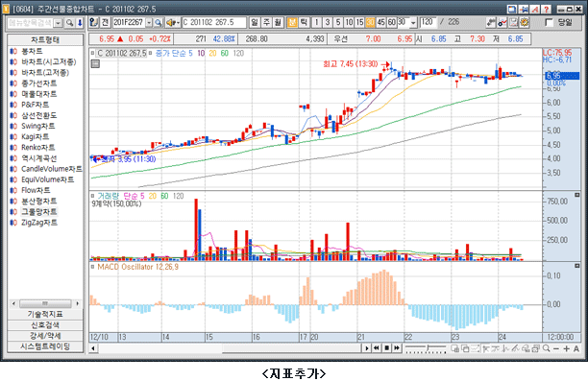Open the stock code 201F2267 dropdown
The image size is (588, 381).
pyautogui.click(x=149, y=23)
